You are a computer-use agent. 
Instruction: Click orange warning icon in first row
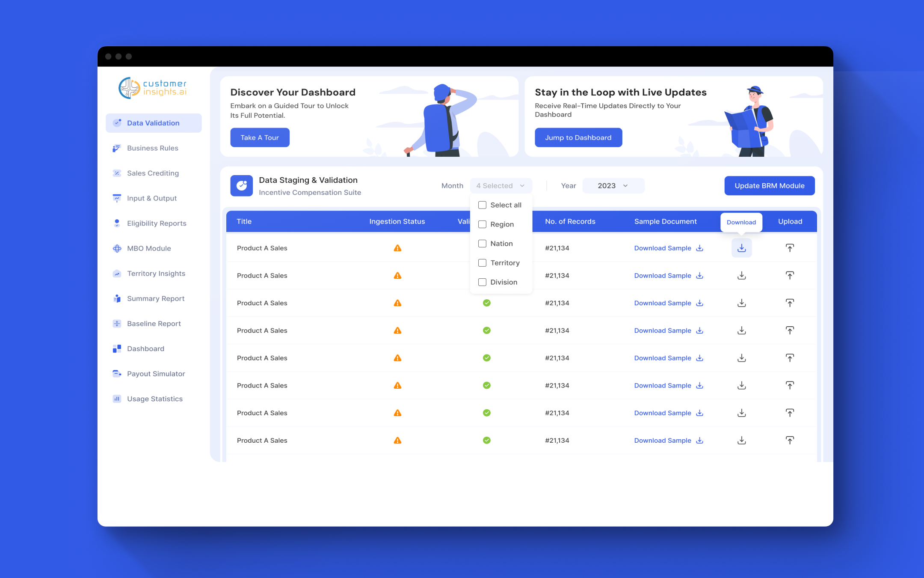pos(397,248)
